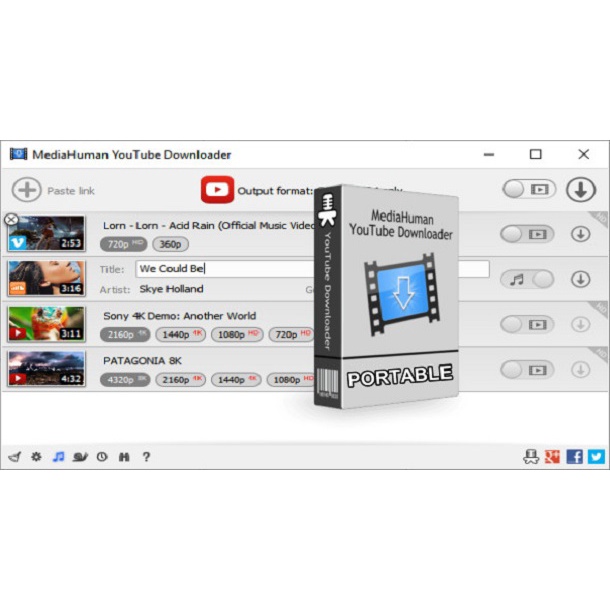Toggle video mode switch for PATAGONIA 8K
610x610 pixels.
527,370
